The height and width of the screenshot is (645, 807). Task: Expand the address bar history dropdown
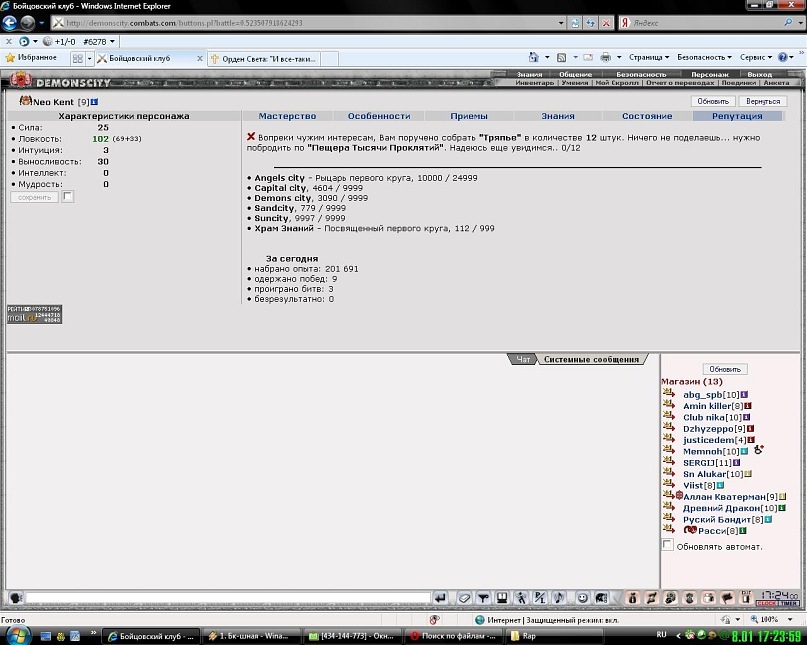[x=561, y=23]
